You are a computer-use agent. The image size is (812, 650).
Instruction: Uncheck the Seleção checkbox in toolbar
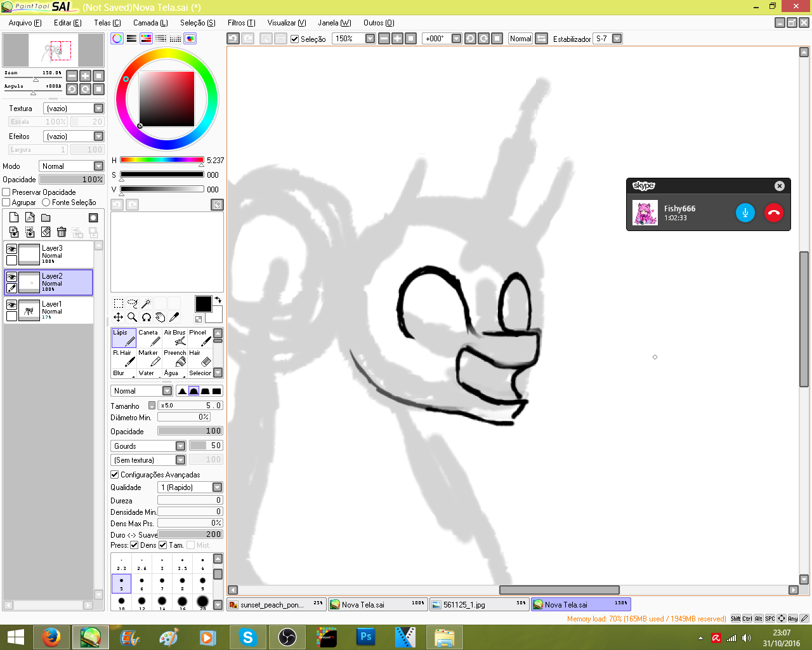click(295, 39)
